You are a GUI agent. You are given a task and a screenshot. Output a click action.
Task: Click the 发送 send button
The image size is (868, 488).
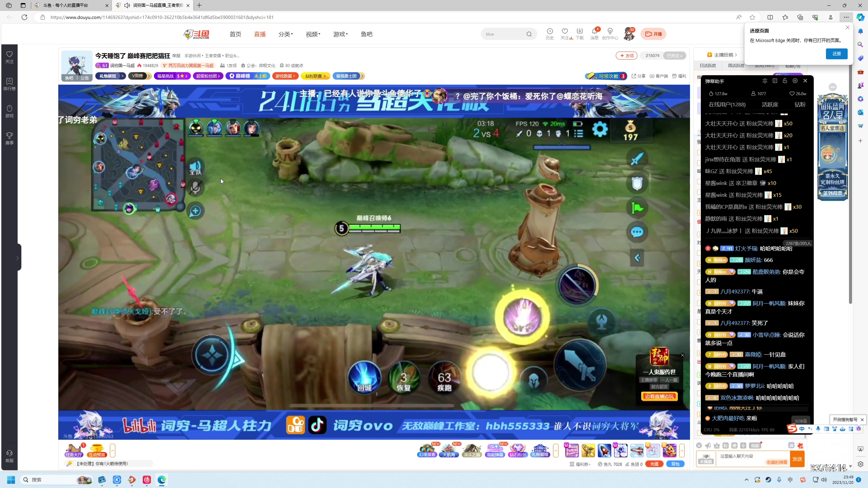coord(797,459)
